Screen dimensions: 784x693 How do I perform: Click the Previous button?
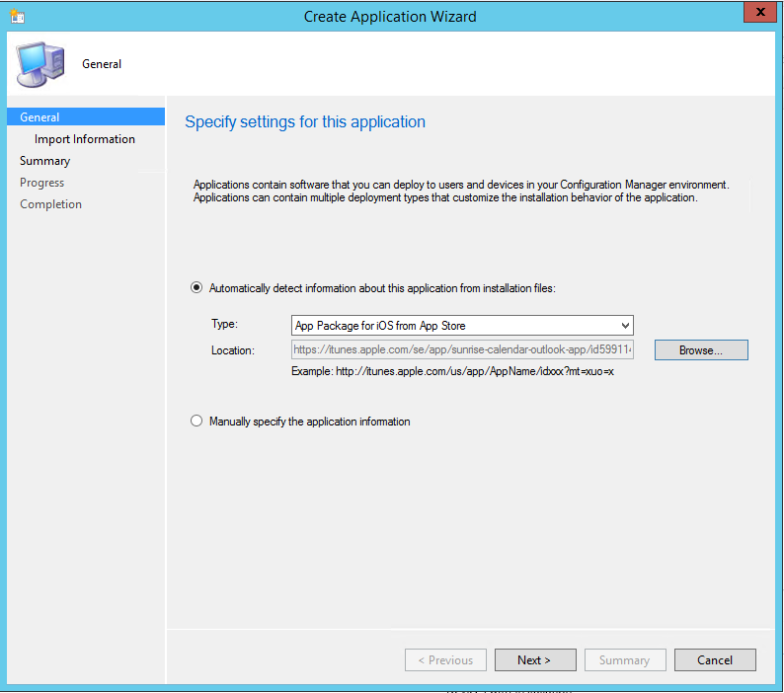pos(444,660)
